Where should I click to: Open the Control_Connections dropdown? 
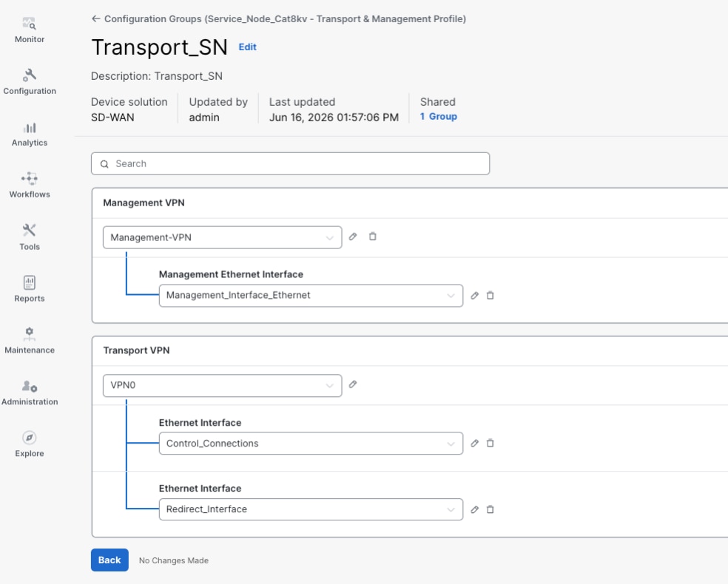click(x=311, y=444)
